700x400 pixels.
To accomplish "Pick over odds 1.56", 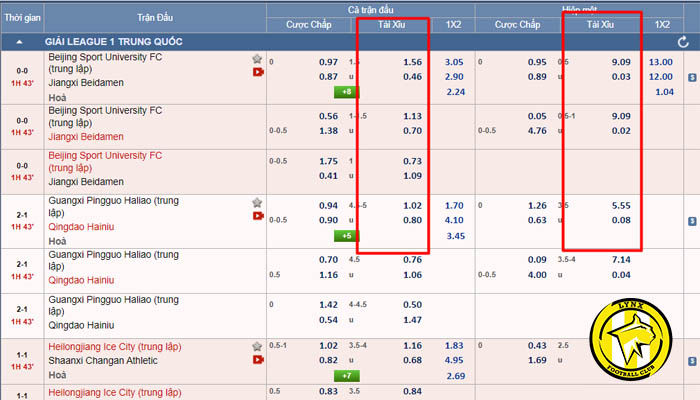I will tap(412, 62).
